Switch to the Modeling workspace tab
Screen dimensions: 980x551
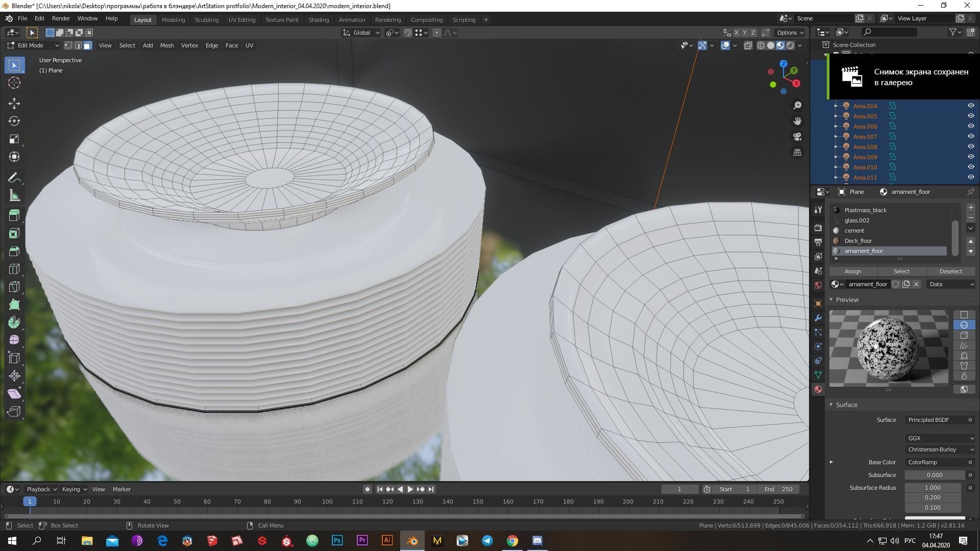pos(173,20)
